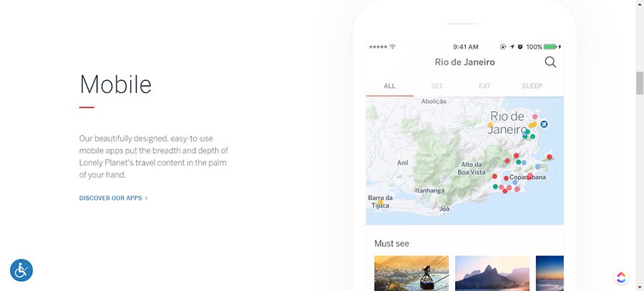644x291 pixels.
Task: Click the location arrow status icon
Action: point(512,47)
